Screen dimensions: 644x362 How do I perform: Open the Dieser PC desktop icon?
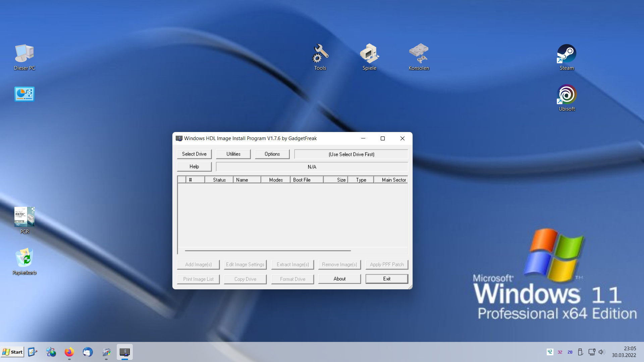[x=24, y=57]
